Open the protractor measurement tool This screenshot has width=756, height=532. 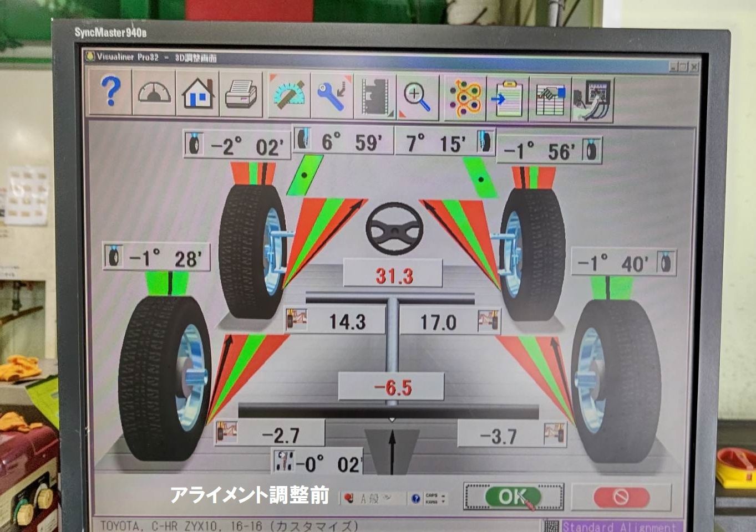tap(290, 95)
